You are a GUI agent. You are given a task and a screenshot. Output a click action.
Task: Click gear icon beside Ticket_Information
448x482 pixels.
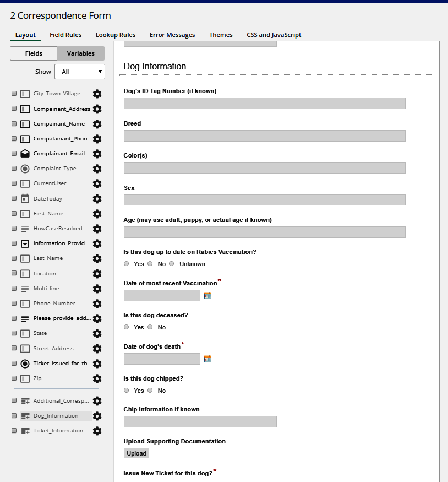97,431
